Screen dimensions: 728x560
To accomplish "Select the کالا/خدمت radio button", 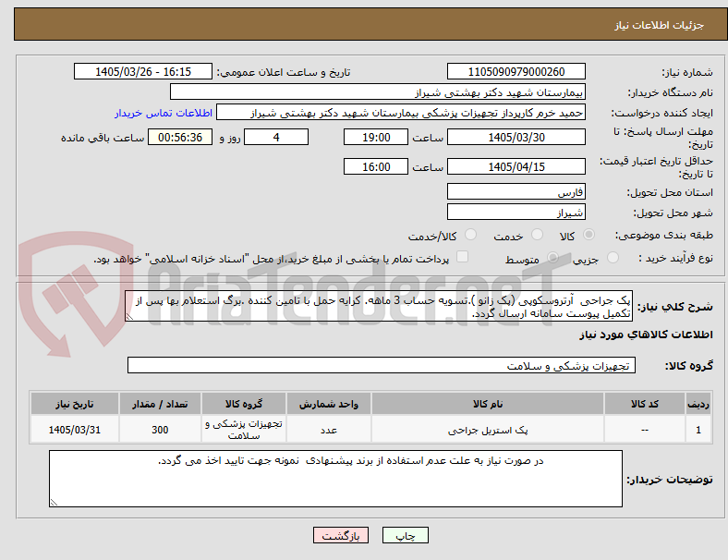I will pyautogui.click(x=471, y=235).
